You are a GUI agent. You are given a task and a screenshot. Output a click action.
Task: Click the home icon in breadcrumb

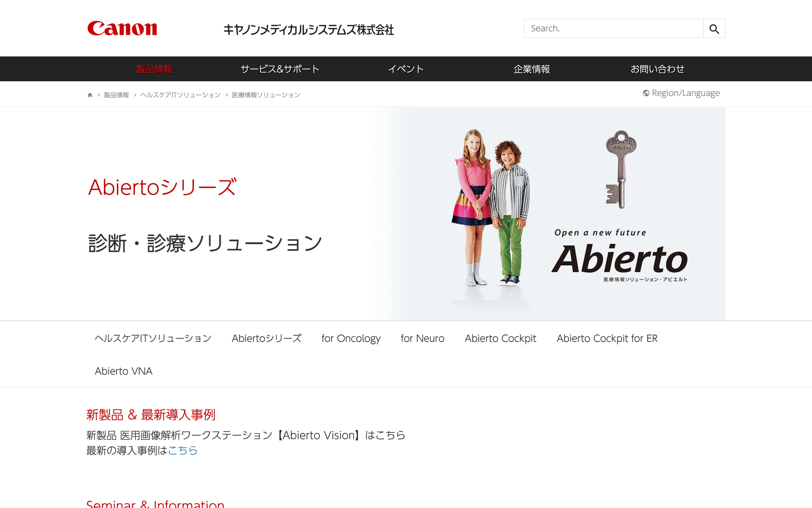click(90, 95)
